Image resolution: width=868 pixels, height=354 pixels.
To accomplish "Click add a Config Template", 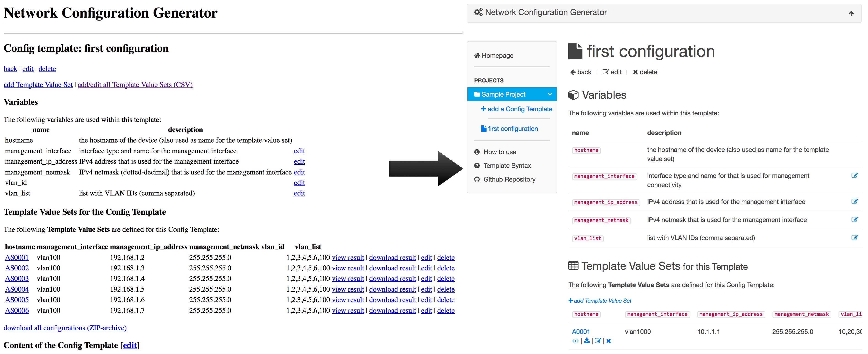I will [x=516, y=109].
